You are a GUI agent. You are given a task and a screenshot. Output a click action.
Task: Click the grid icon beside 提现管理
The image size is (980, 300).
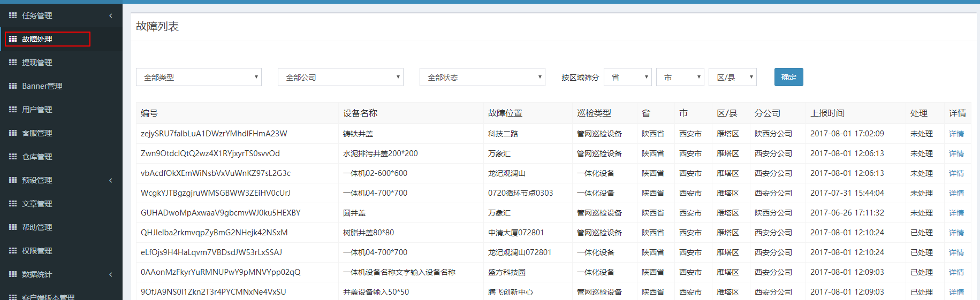pyautogui.click(x=13, y=63)
